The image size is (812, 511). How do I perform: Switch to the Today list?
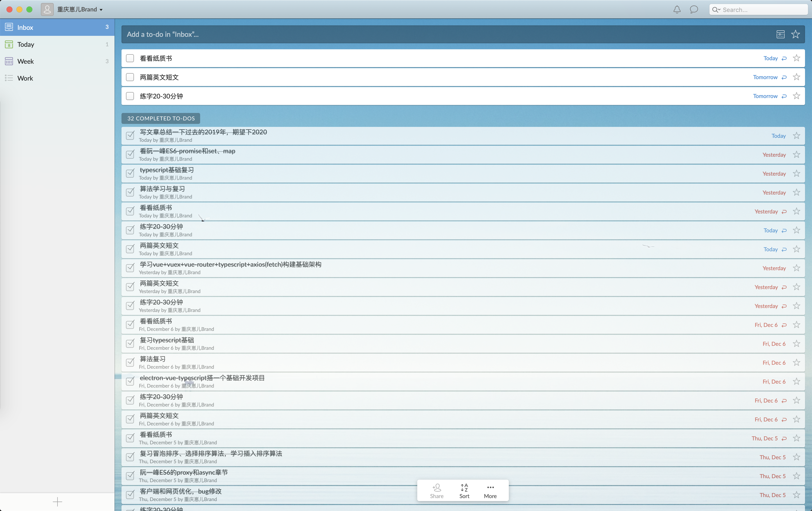26,45
